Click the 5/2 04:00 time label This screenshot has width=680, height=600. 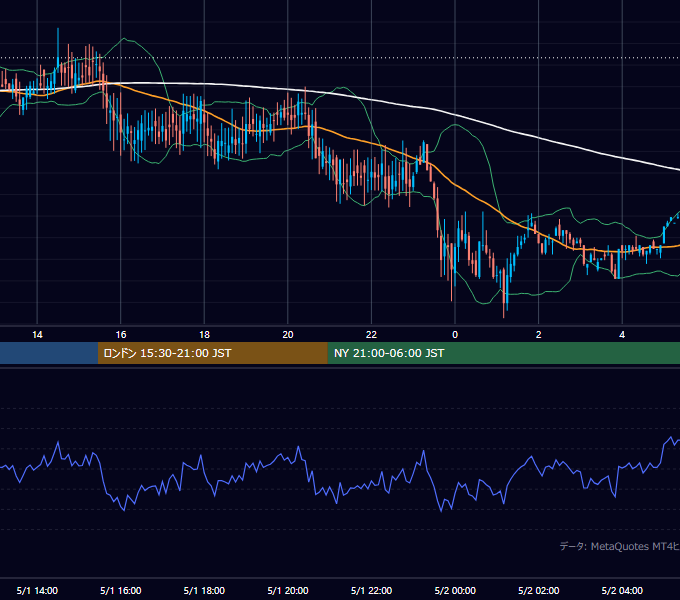click(x=622, y=590)
